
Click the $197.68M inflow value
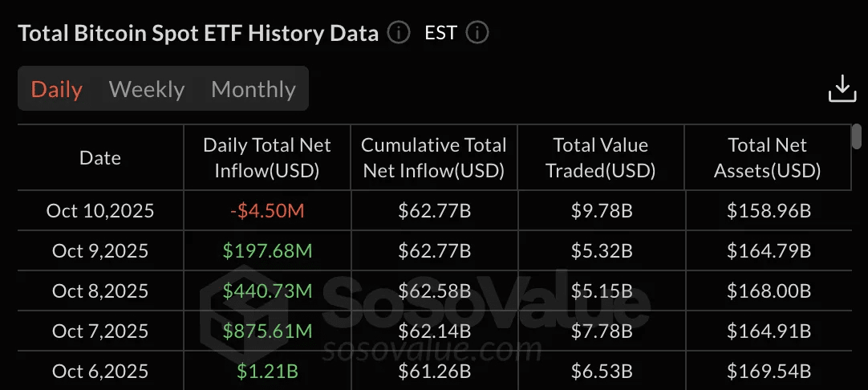tap(267, 251)
